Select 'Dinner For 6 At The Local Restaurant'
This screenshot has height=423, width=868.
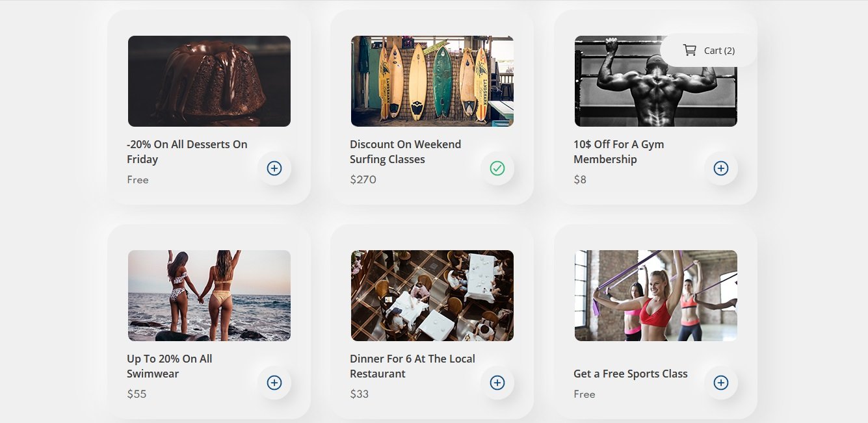(412, 366)
